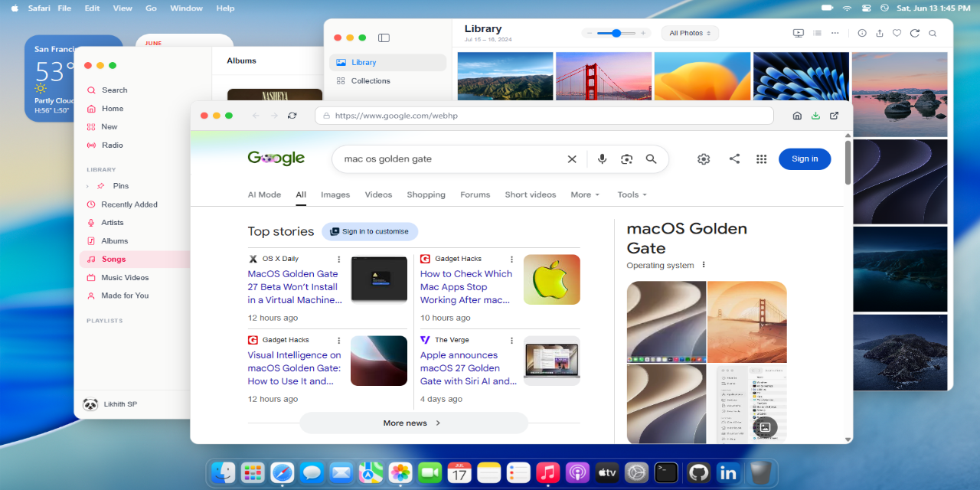
Task: Show photo info in Photos toolbar
Action: (x=862, y=33)
